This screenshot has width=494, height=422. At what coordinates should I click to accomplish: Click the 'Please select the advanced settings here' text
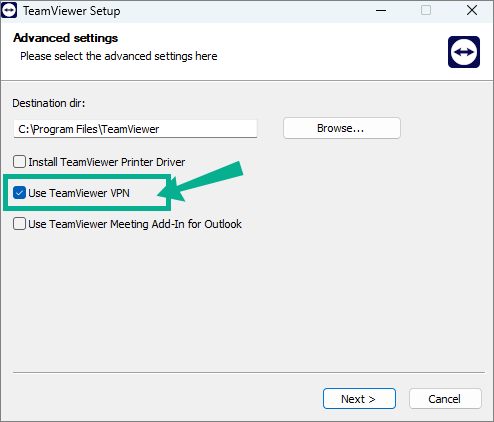[119, 56]
